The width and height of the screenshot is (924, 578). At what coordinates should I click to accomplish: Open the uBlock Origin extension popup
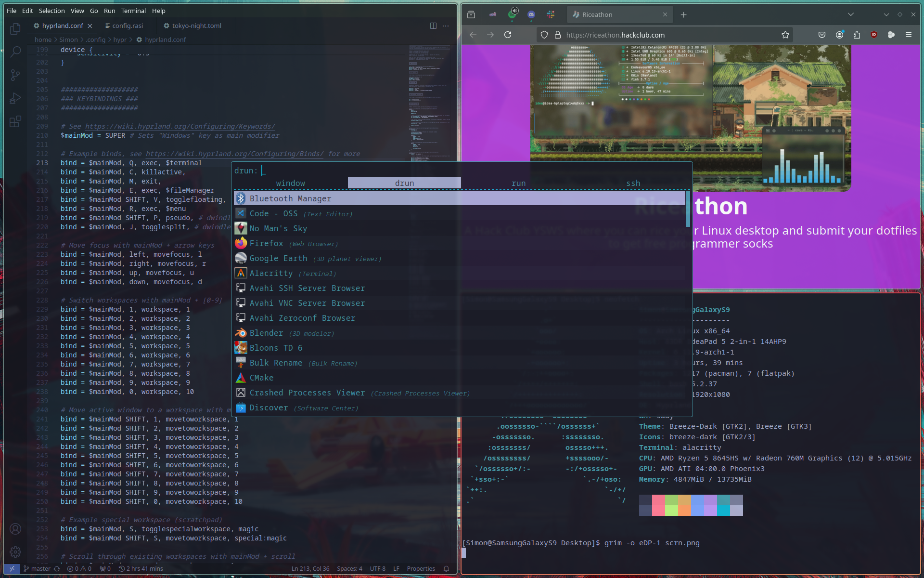pos(874,35)
